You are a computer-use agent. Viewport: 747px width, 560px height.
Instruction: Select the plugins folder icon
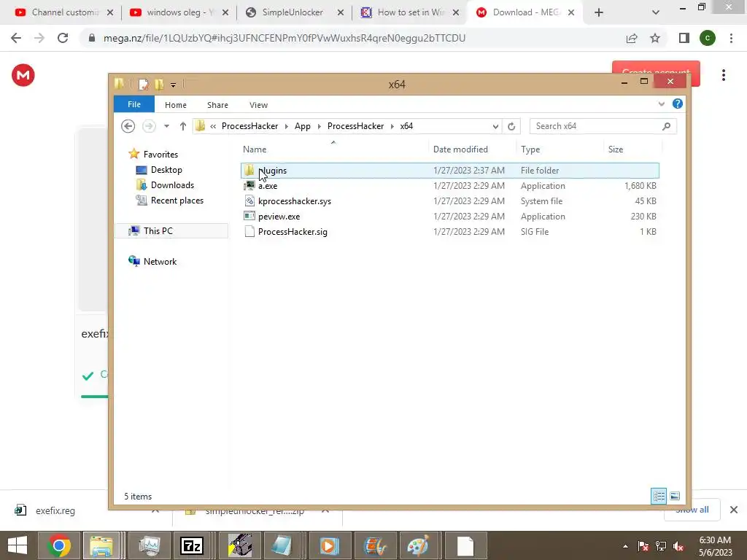tap(249, 170)
